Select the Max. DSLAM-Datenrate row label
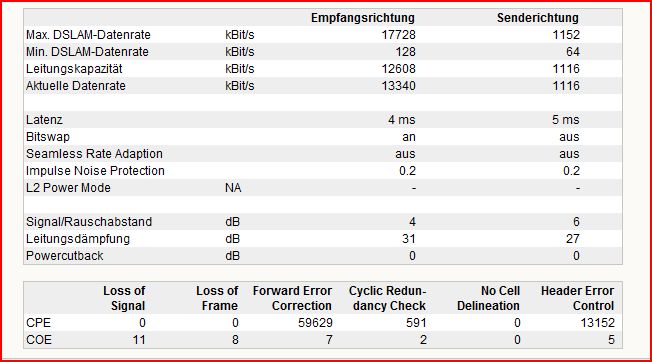This screenshot has height=362, width=652. click(x=88, y=35)
